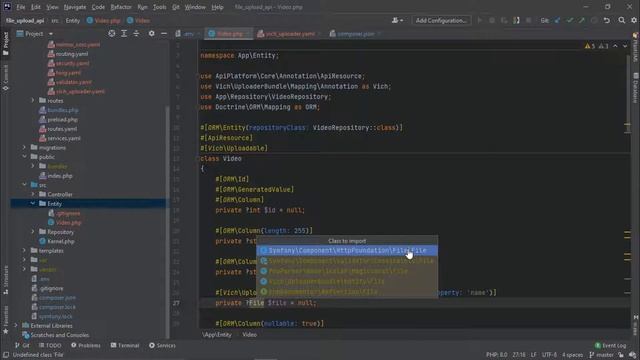The width and height of the screenshot is (640, 360).
Task: Open the Git menu
Action: point(176,7)
